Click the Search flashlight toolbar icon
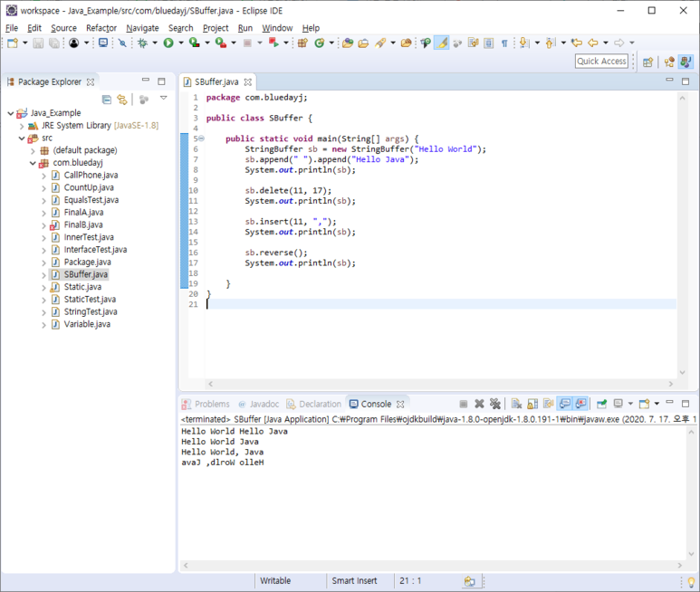The image size is (700, 592). 380,43
